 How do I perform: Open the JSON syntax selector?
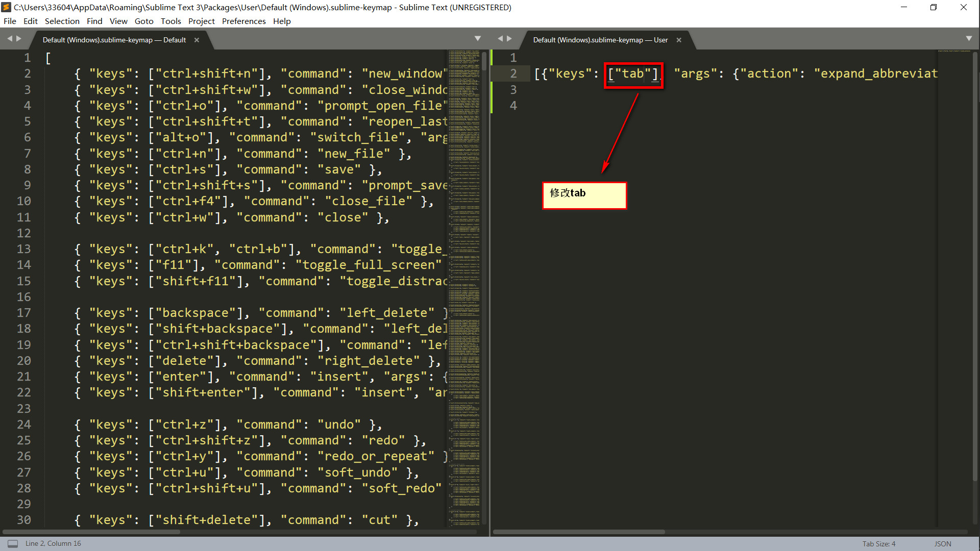942,544
